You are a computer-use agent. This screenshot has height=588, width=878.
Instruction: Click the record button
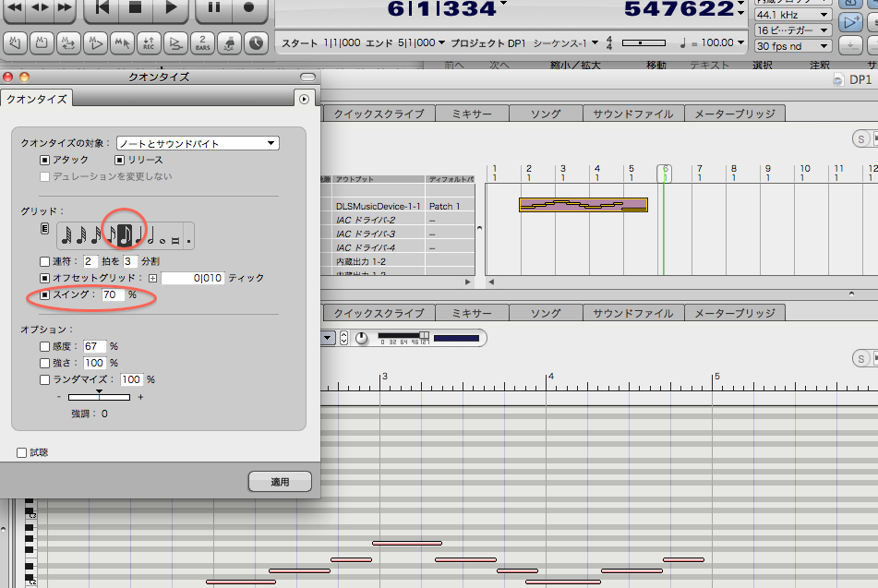click(248, 7)
